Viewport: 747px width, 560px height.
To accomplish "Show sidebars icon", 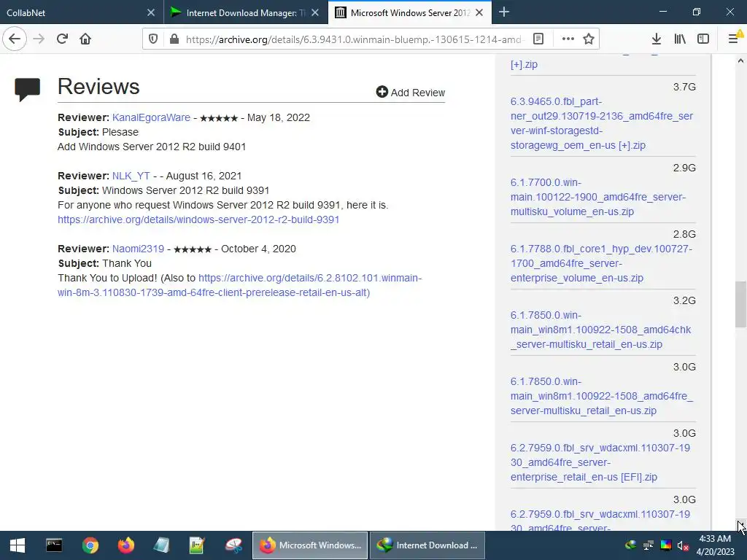I will click(x=703, y=39).
